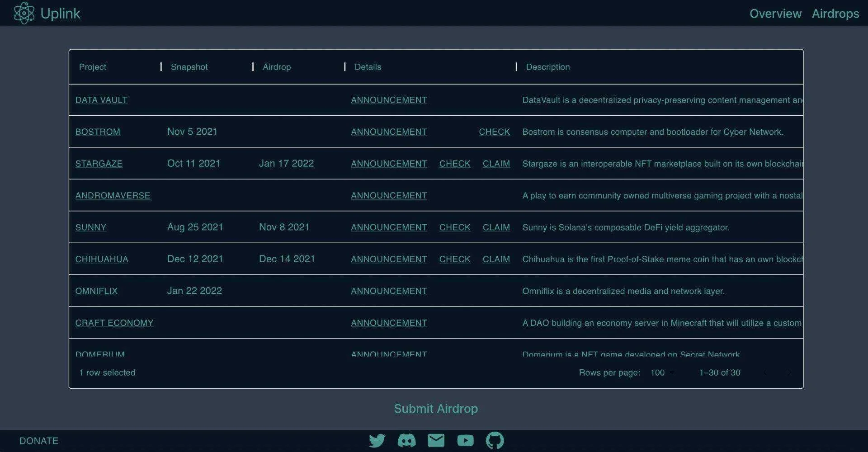
Task: Open the CHIHUAHUA project link
Action: (102, 259)
